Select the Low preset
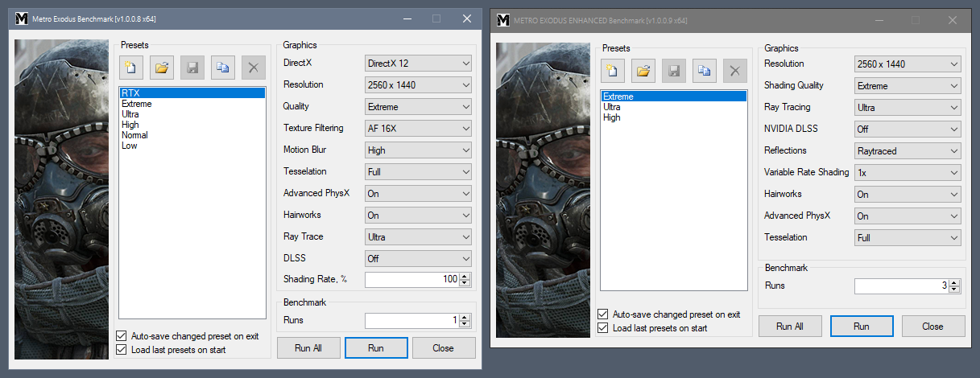980x378 pixels. pos(192,146)
